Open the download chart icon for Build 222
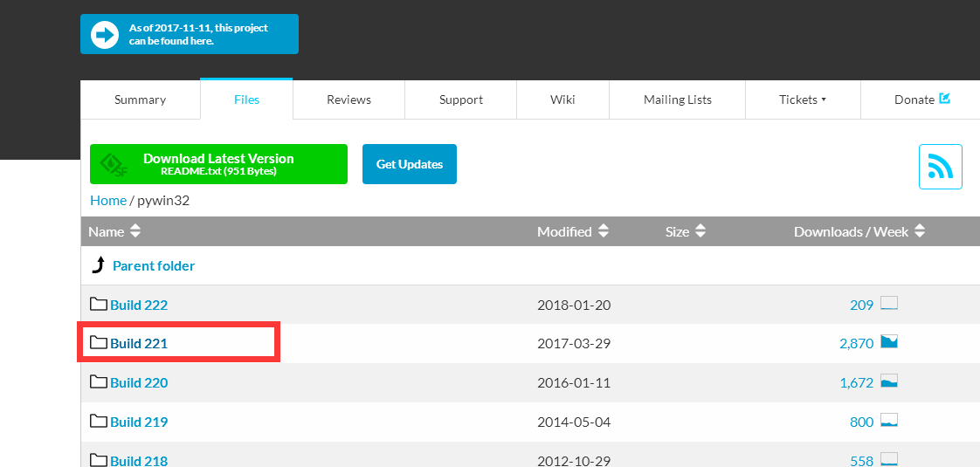This screenshot has height=467, width=980. click(x=889, y=304)
